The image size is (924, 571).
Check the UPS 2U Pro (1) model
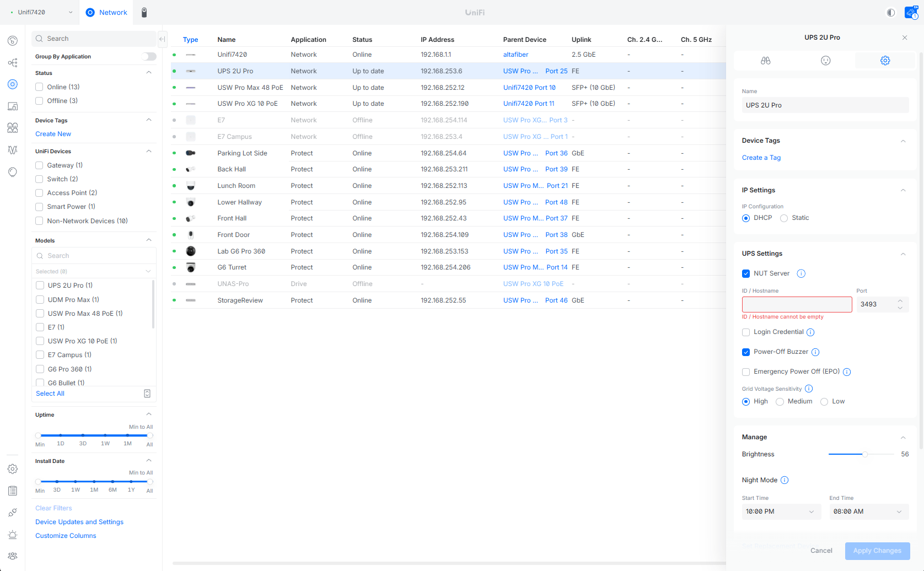[40, 285]
